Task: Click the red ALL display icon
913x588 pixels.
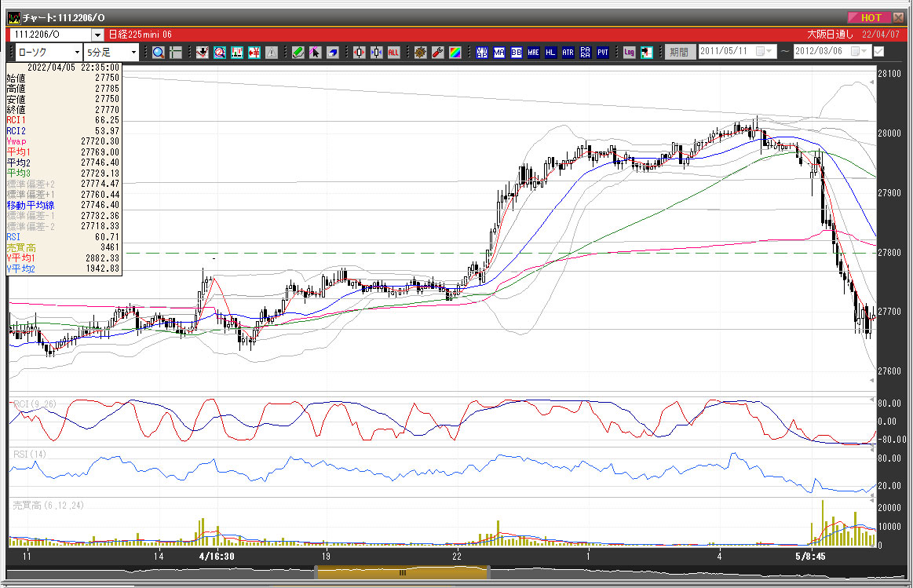Action: 393,53
